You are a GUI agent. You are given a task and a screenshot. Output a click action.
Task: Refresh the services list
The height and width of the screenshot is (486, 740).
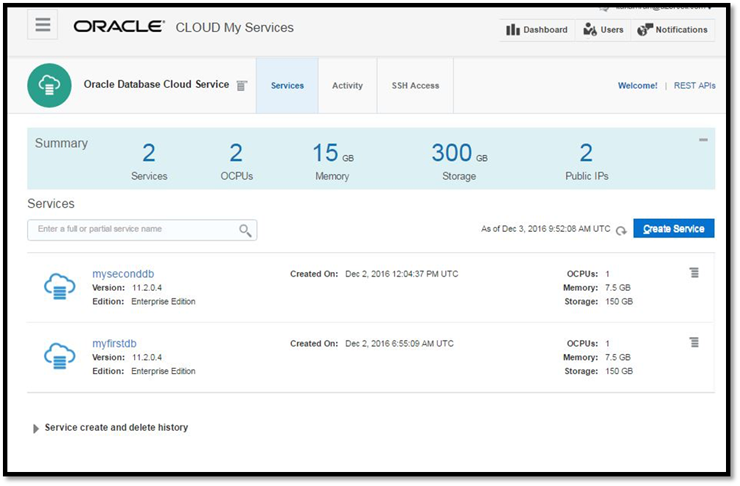[x=621, y=230]
